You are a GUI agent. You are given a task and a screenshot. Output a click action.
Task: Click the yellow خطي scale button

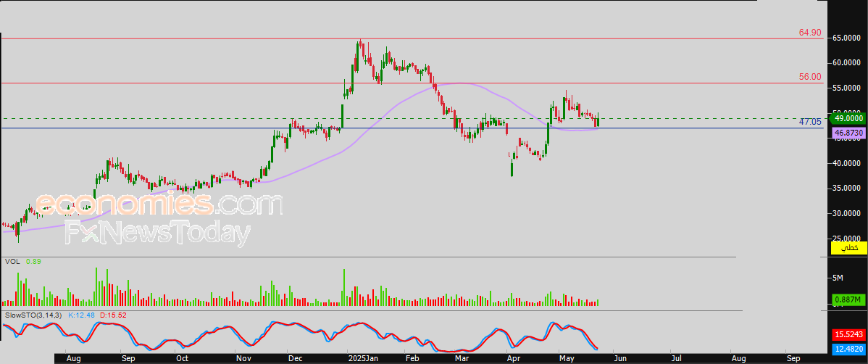848,248
